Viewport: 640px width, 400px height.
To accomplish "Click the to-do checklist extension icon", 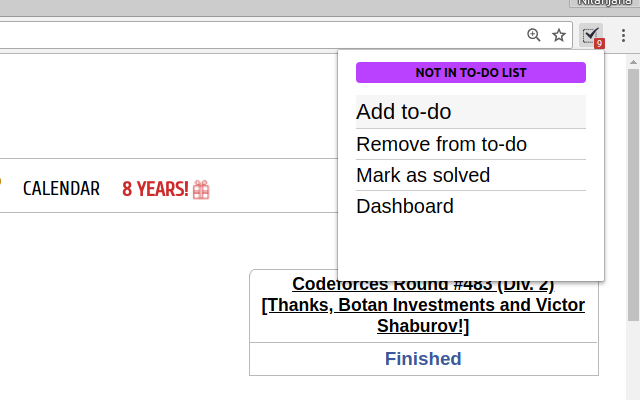I will 591,36.
